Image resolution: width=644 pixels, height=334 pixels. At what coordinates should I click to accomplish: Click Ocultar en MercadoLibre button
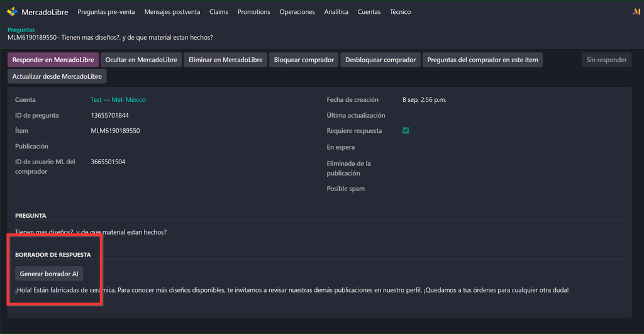pos(141,60)
